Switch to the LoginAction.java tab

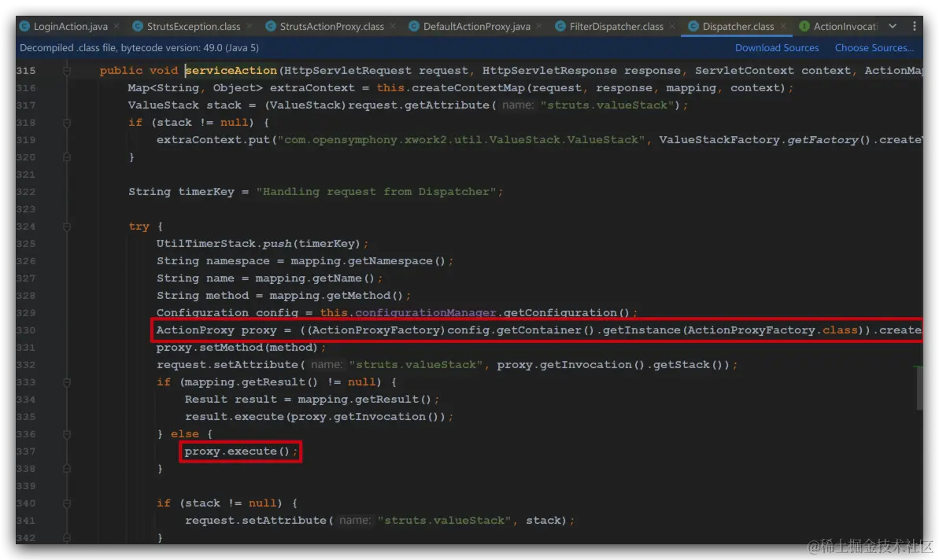click(x=71, y=26)
